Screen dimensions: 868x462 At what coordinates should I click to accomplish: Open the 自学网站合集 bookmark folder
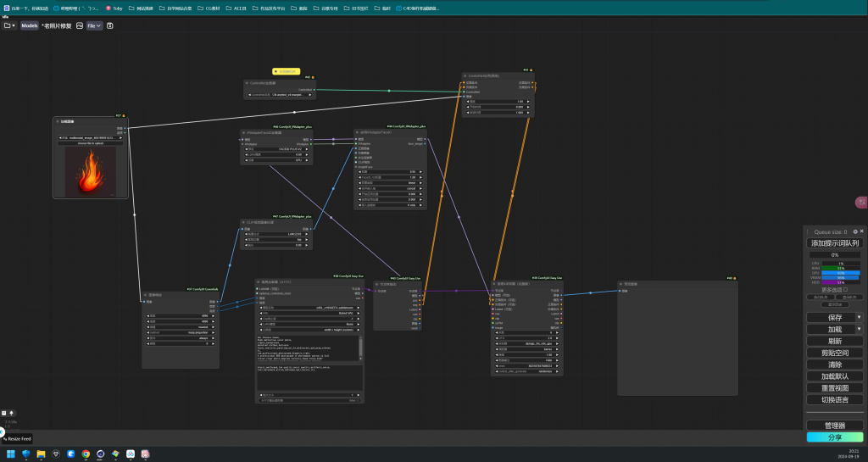click(x=175, y=8)
